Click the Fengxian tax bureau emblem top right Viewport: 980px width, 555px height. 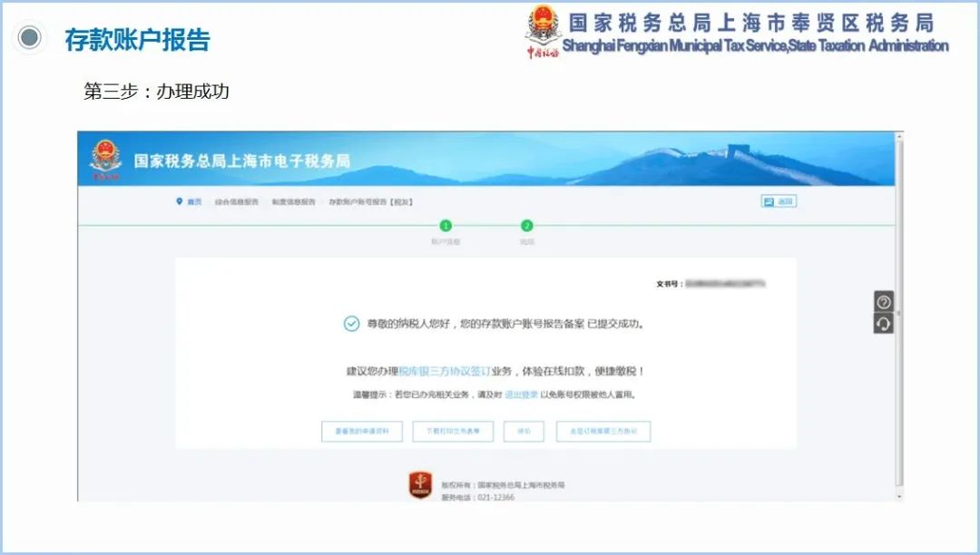(542, 31)
